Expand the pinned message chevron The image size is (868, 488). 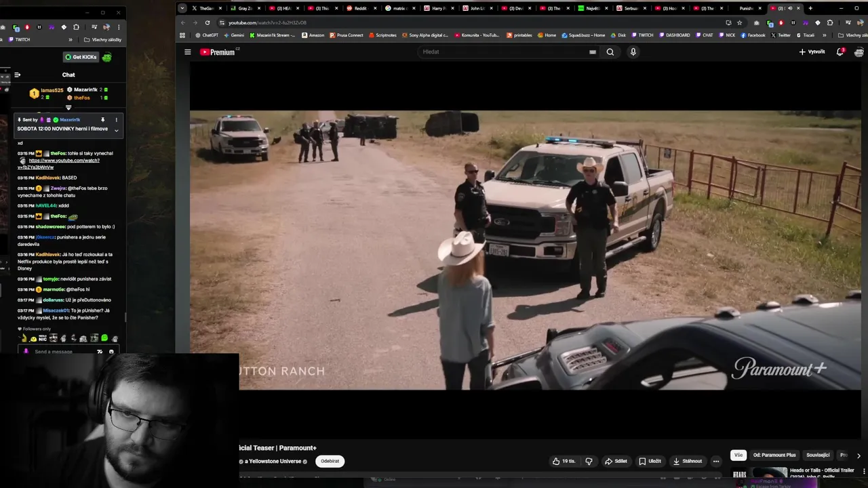pyautogui.click(x=116, y=130)
